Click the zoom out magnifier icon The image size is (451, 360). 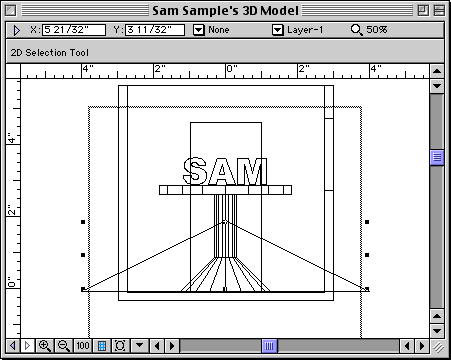[64, 346]
